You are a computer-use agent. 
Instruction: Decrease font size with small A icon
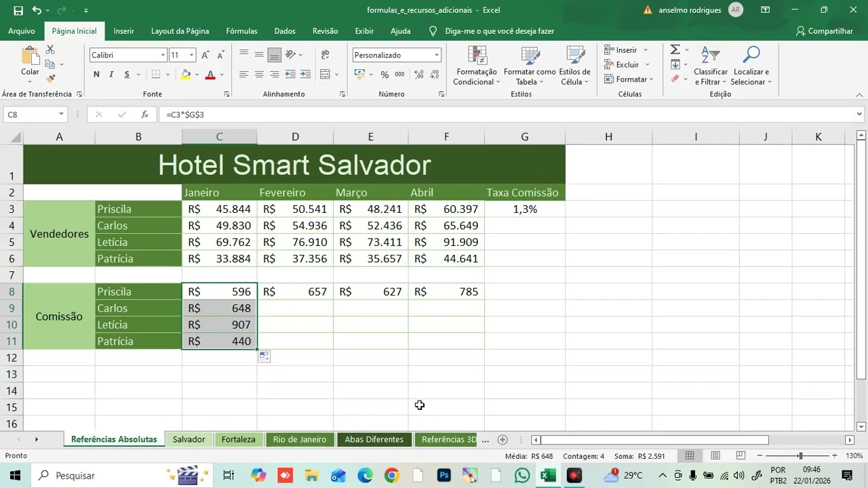point(220,55)
